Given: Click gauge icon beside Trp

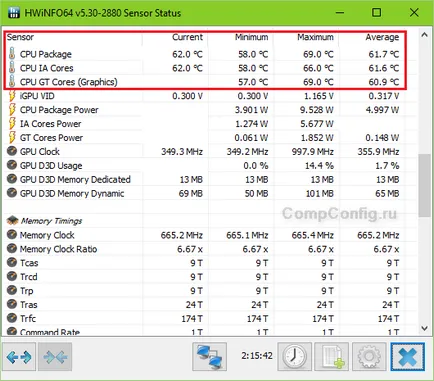Looking at the screenshot, I should pos(12,290).
